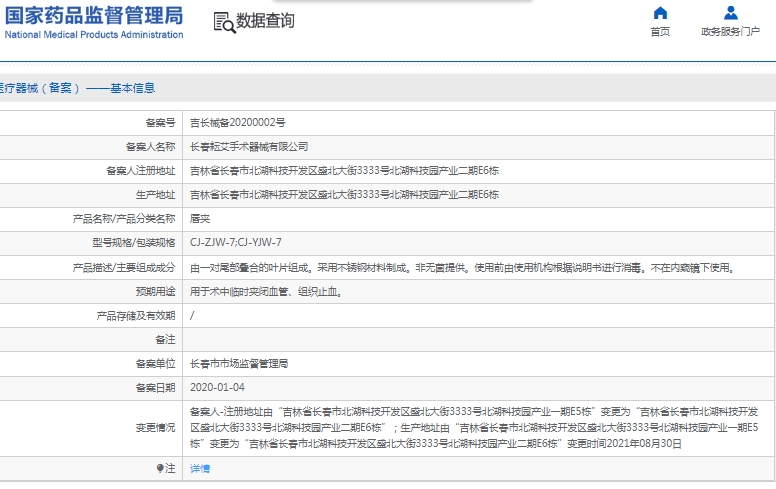
Task: Open the 详情 link in 注 row
Action: point(200,468)
